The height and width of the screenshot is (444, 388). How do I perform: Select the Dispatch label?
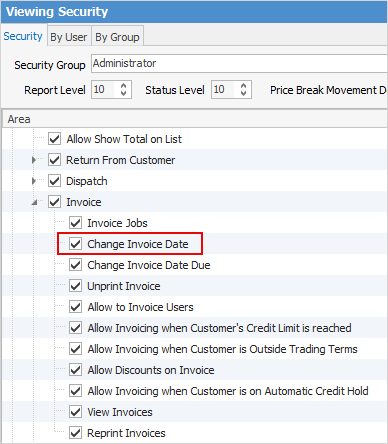click(x=87, y=181)
